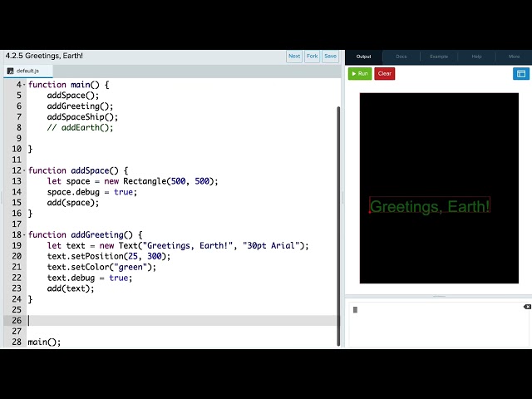Click inside the console input area
This screenshot has height=399, width=532.
pos(438,325)
